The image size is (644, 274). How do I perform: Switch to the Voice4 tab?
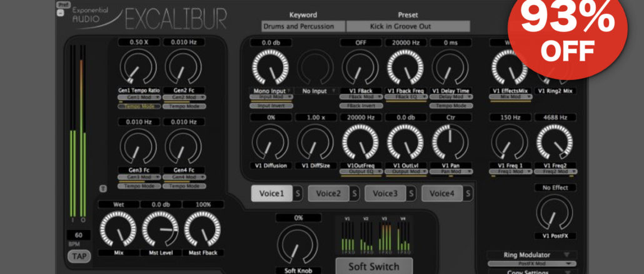click(x=442, y=193)
